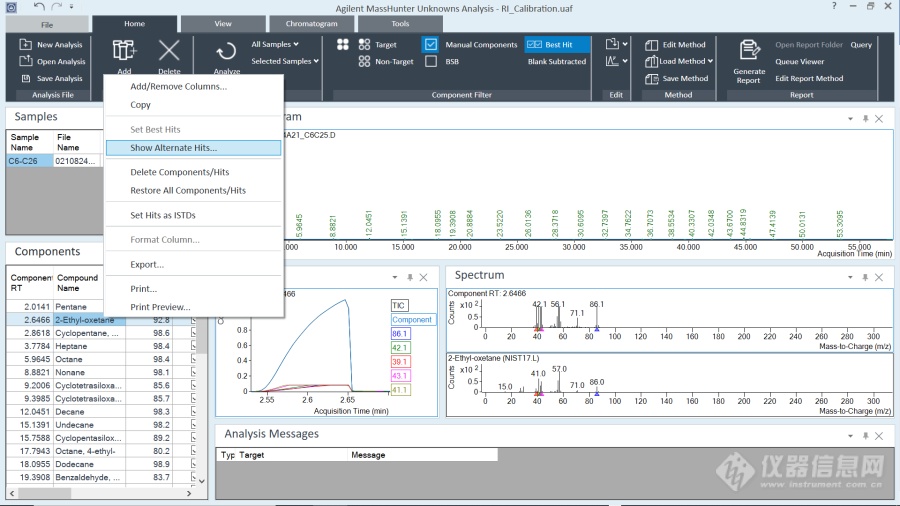Open the All Samples dropdown
This screenshot has width=900, height=506.
(275, 44)
